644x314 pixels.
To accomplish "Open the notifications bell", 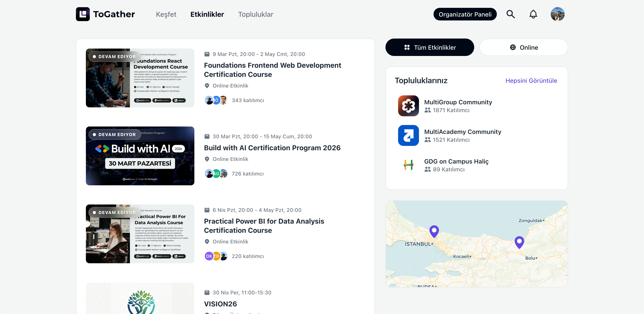I will [533, 14].
